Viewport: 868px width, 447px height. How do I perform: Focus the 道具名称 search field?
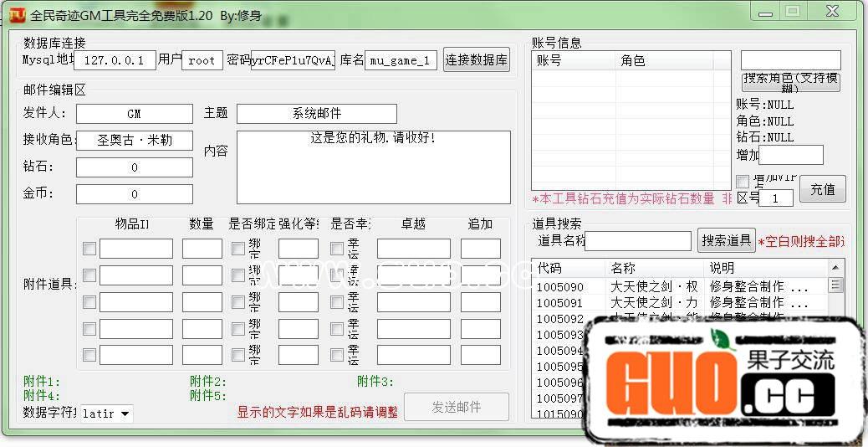point(638,241)
